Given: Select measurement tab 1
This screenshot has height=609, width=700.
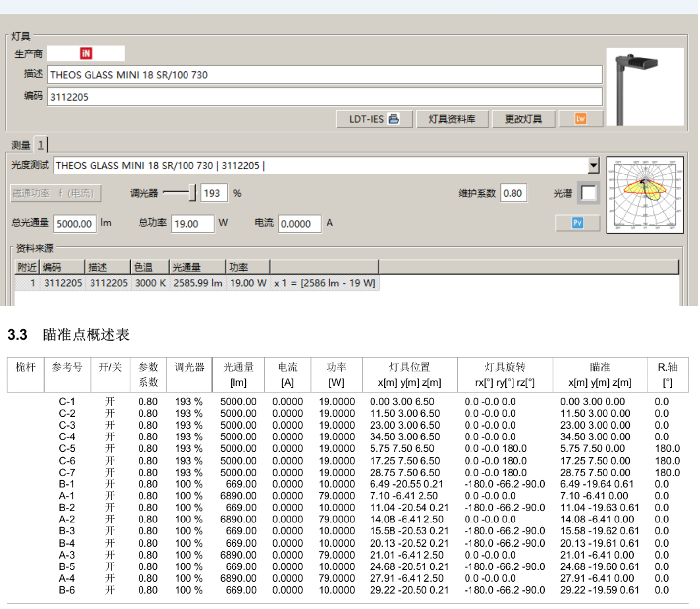Looking at the screenshot, I should [x=41, y=145].
